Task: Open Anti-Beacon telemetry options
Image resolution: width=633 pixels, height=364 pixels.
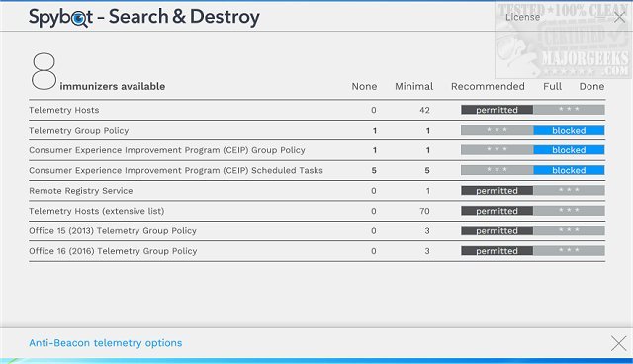Action: pyautogui.click(x=106, y=343)
